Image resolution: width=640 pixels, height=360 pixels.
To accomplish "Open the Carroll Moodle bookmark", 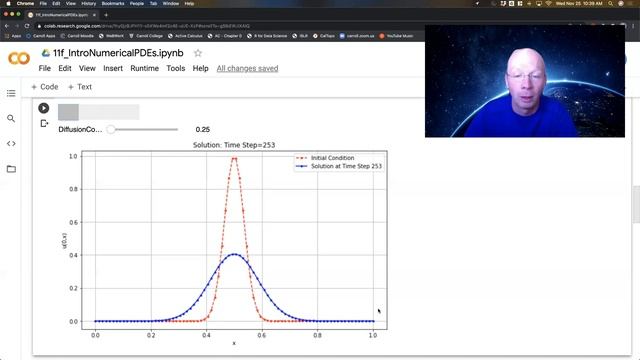I will tap(77, 36).
